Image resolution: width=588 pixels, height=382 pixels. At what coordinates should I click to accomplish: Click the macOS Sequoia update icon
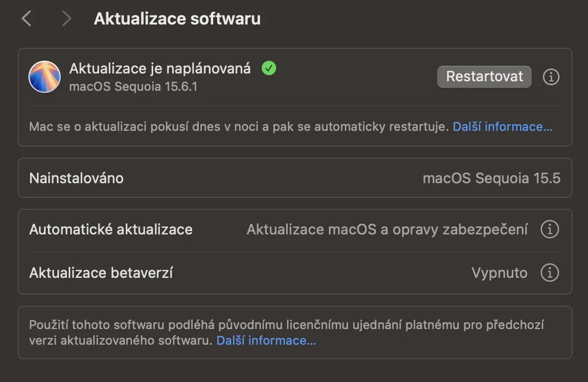click(x=45, y=77)
